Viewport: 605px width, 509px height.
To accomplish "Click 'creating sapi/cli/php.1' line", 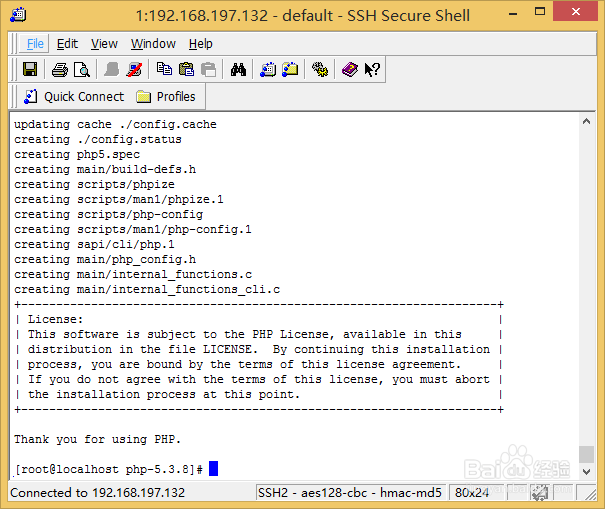I will 94,244.
